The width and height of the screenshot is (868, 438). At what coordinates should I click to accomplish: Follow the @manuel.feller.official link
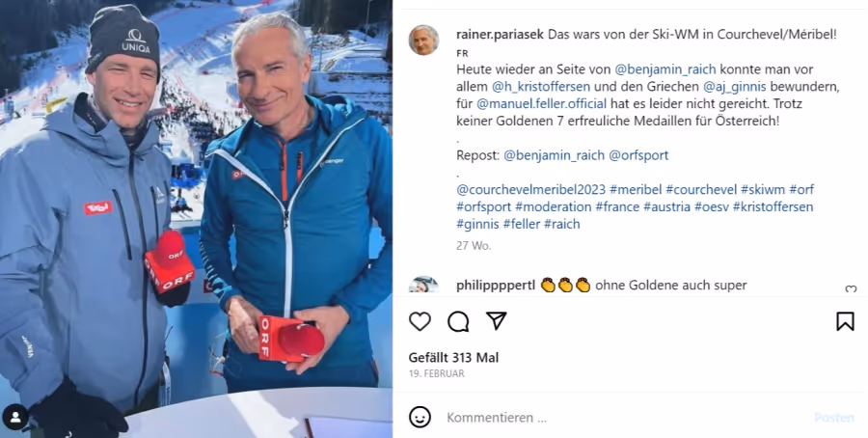541,103
